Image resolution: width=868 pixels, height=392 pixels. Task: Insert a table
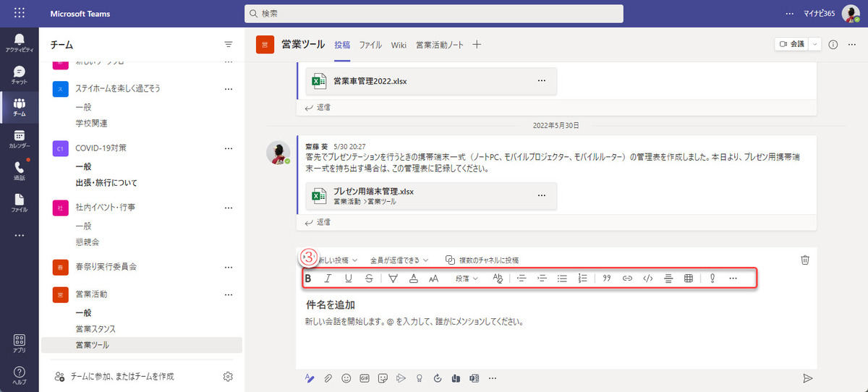coord(689,278)
